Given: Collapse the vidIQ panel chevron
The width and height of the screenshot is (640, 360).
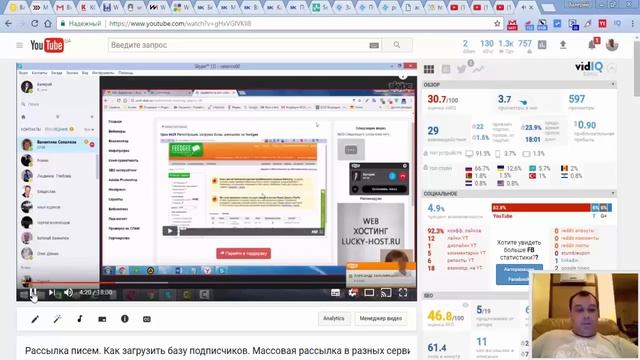Looking at the screenshot, I should (612, 69).
